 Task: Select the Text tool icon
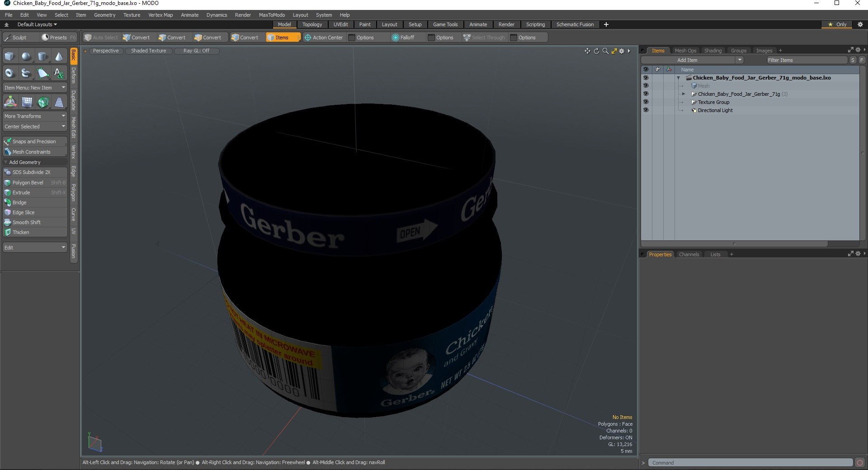pyautogui.click(x=59, y=73)
